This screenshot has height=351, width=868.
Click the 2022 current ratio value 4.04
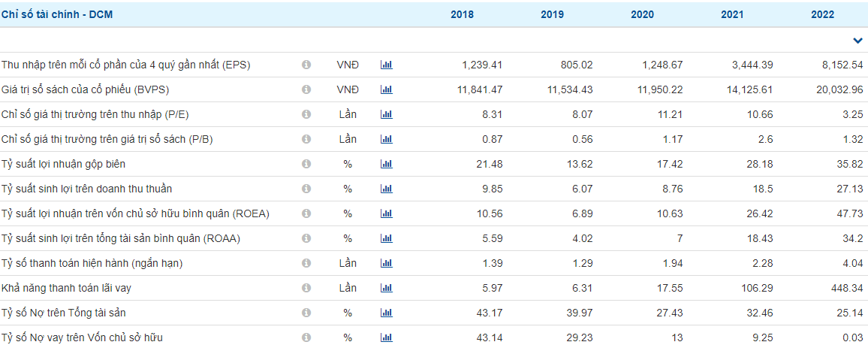point(854,263)
